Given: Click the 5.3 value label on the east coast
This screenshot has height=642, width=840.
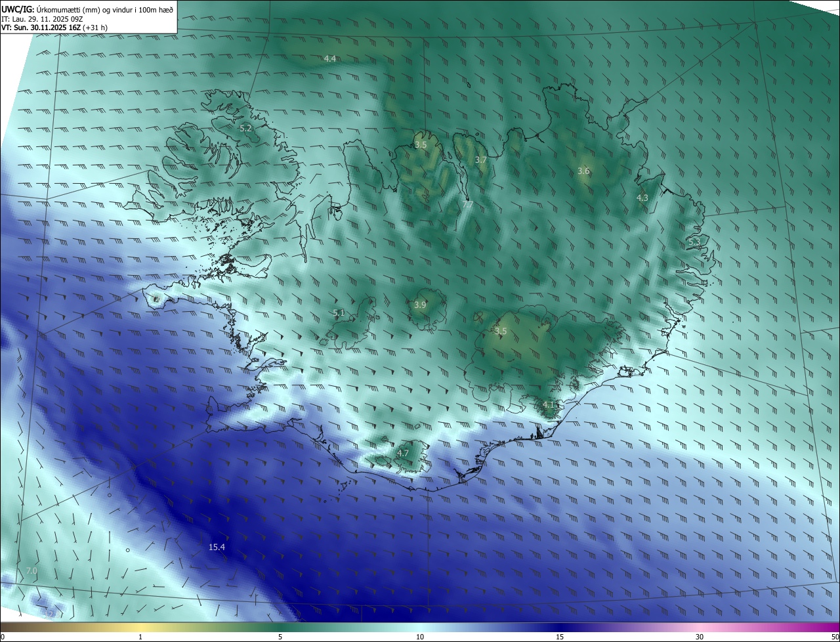Looking at the screenshot, I should (x=694, y=242).
